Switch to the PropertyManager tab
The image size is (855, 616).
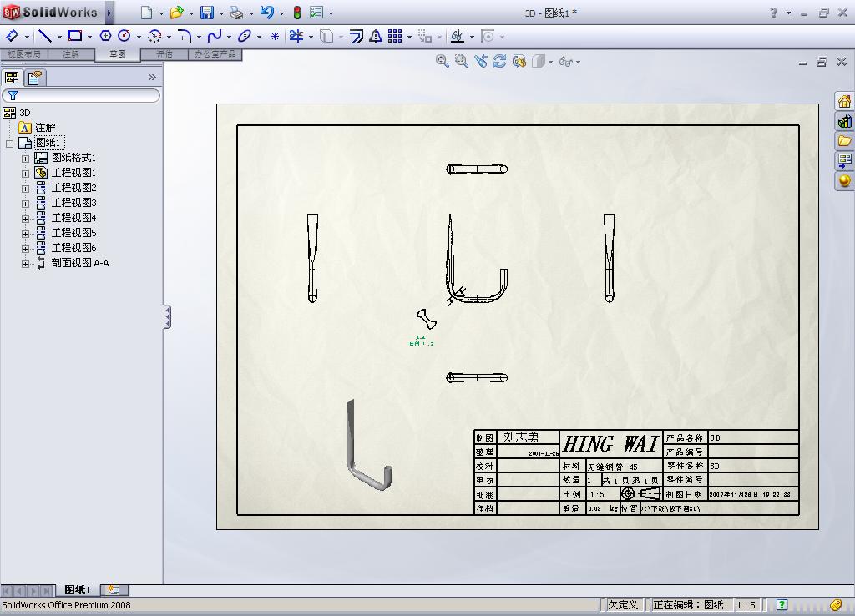point(35,78)
